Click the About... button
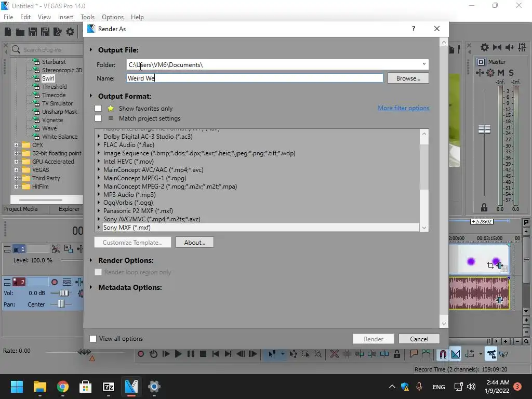The height and width of the screenshot is (399, 532). [x=195, y=243]
